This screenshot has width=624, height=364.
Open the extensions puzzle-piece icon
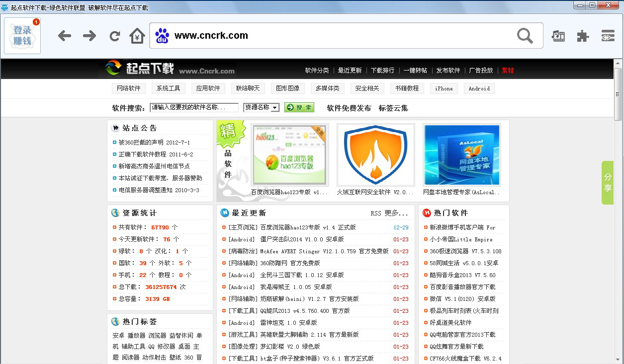click(582, 36)
